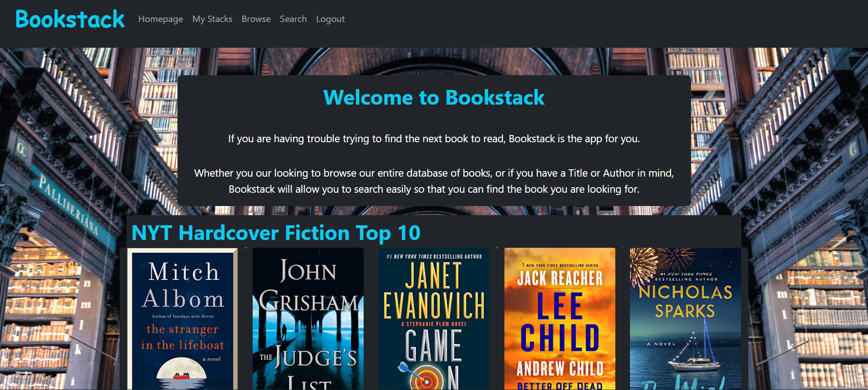This screenshot has height=390, width=868.
Task: Select Janet Evanovich Game On book cover
Action: coord(434,319)
